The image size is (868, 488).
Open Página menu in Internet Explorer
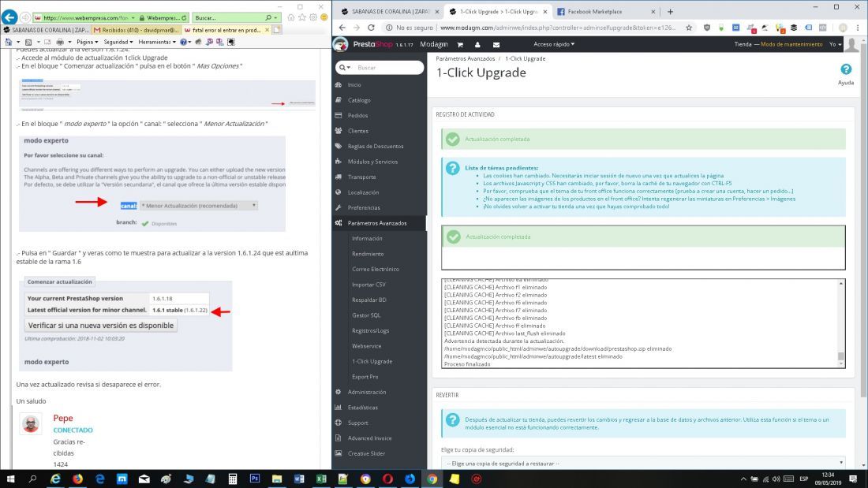87,42
